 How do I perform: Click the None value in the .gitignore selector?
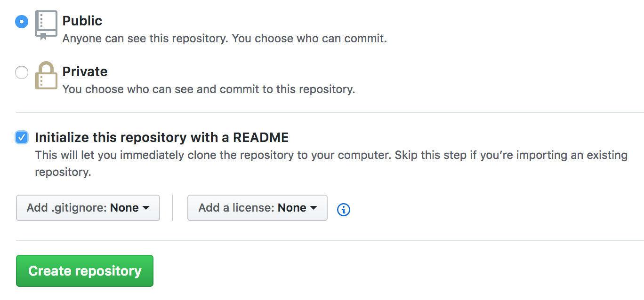[124, 208]
